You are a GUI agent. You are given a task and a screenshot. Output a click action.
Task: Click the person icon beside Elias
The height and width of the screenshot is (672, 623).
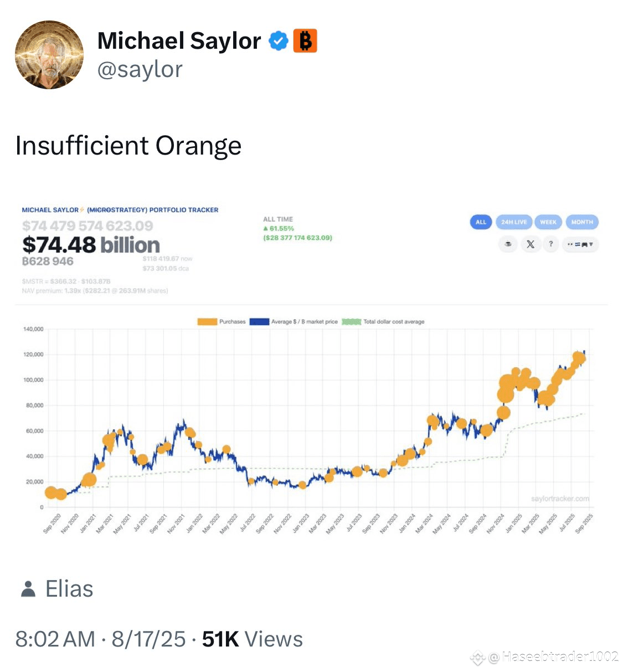point(28,589)
